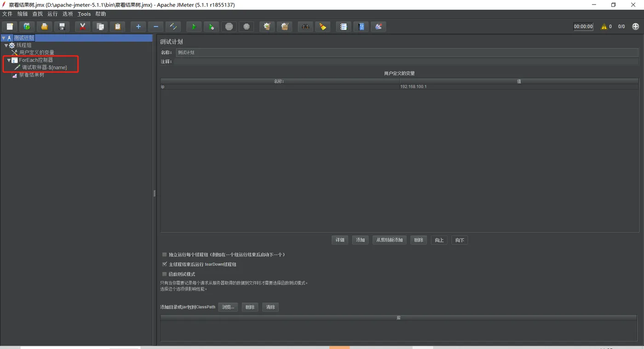The image size is (644, 349).
Task: Click the warning triangle log indicator
Action: click(604, 27)
